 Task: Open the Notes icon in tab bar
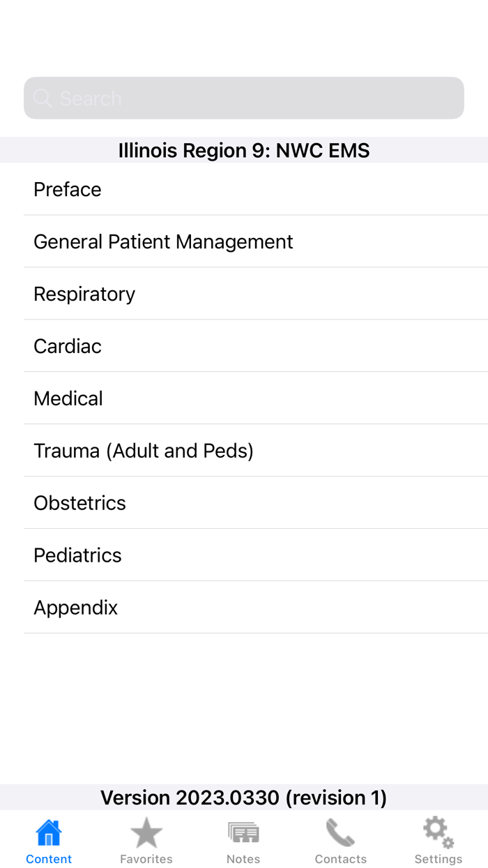point(243,832)
